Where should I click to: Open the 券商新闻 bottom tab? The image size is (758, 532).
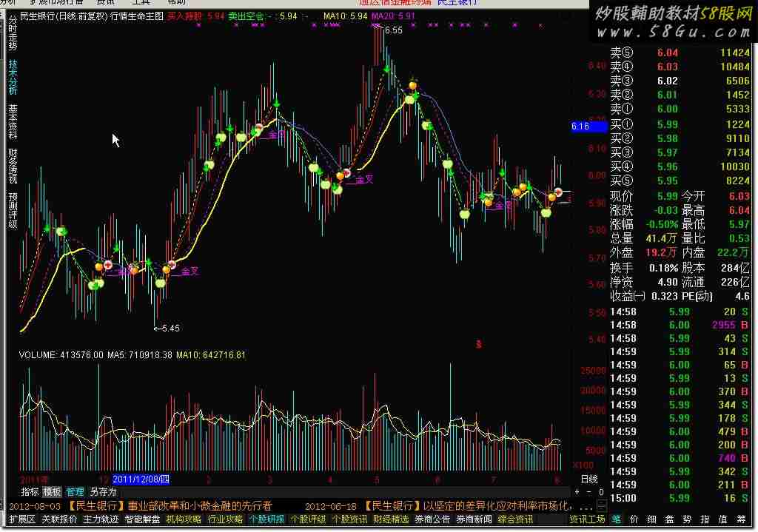coord(474,519)
